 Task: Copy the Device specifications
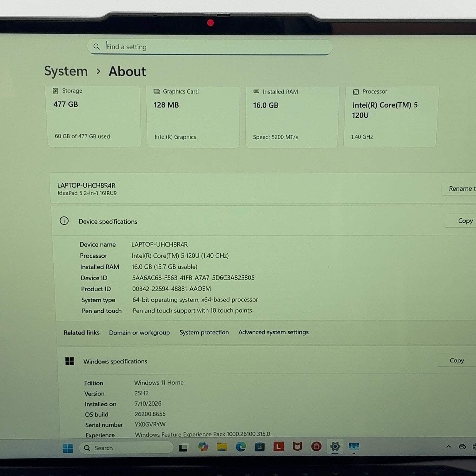pos(461,221)
